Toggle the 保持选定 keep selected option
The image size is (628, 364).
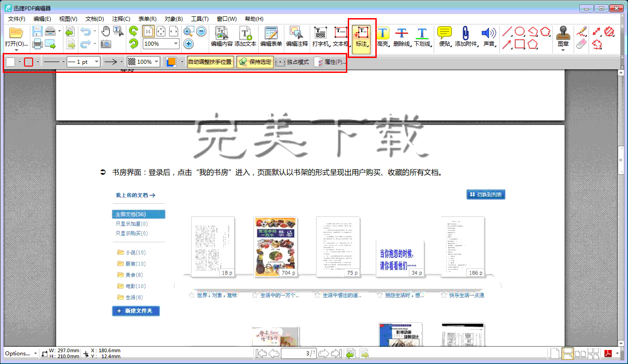255,62
